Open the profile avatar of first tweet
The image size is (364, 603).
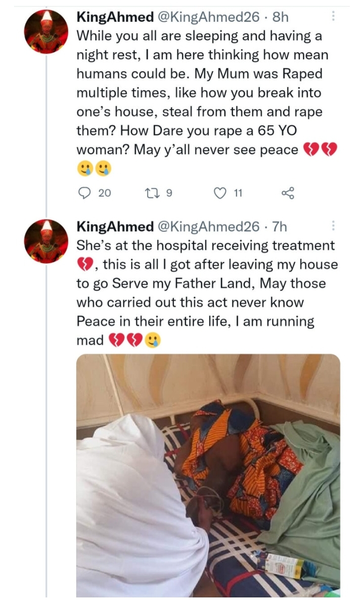tap(46, 32)
